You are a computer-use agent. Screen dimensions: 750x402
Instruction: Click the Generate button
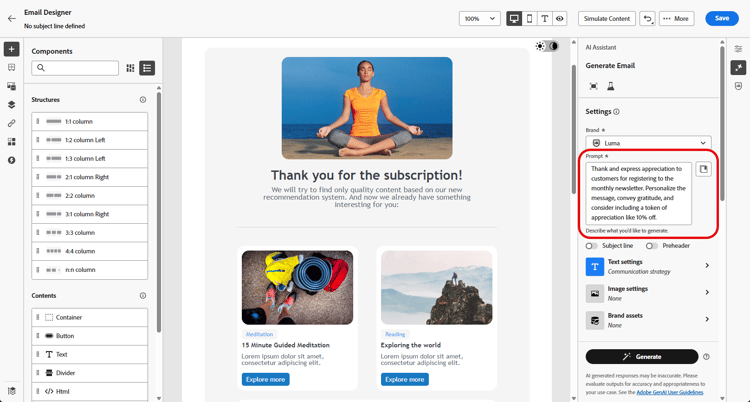click(642, 357)
